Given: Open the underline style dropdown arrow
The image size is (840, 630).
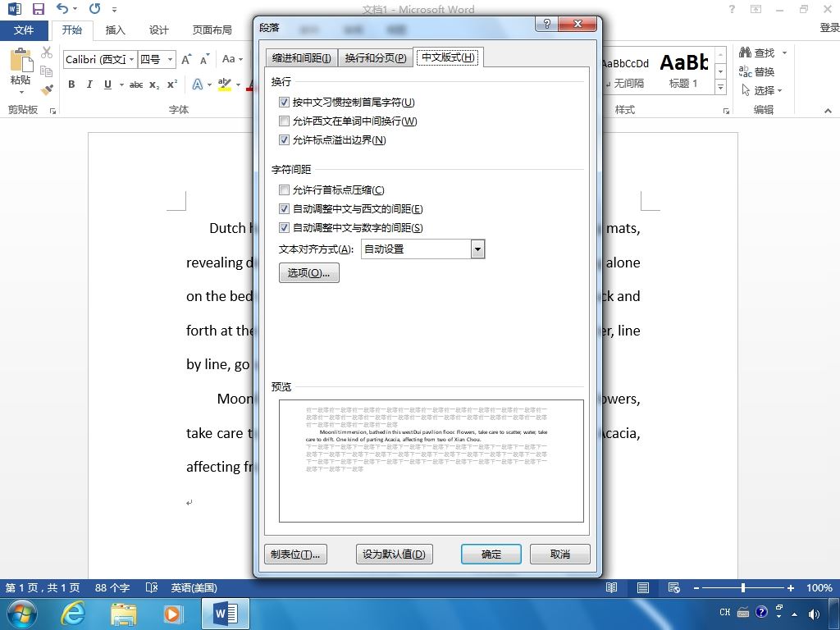Looking at the screenshot, I should click(121, 84).
